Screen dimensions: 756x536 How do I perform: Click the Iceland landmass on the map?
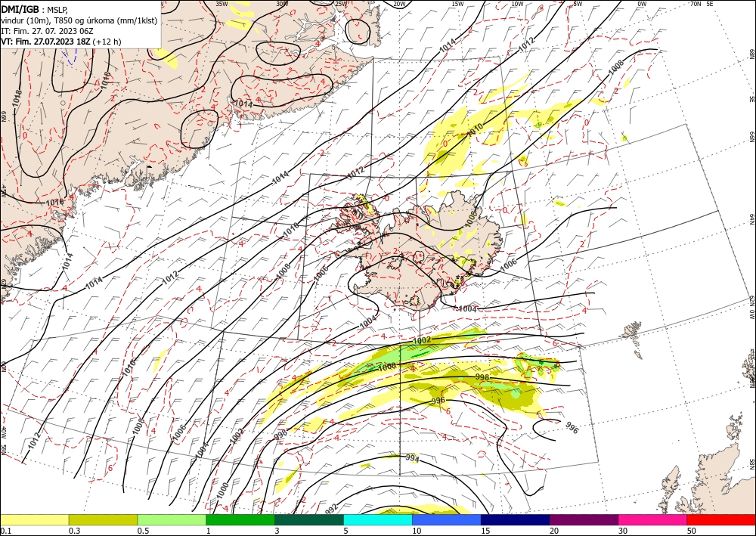pyautogui.click(x=420, y=251)
